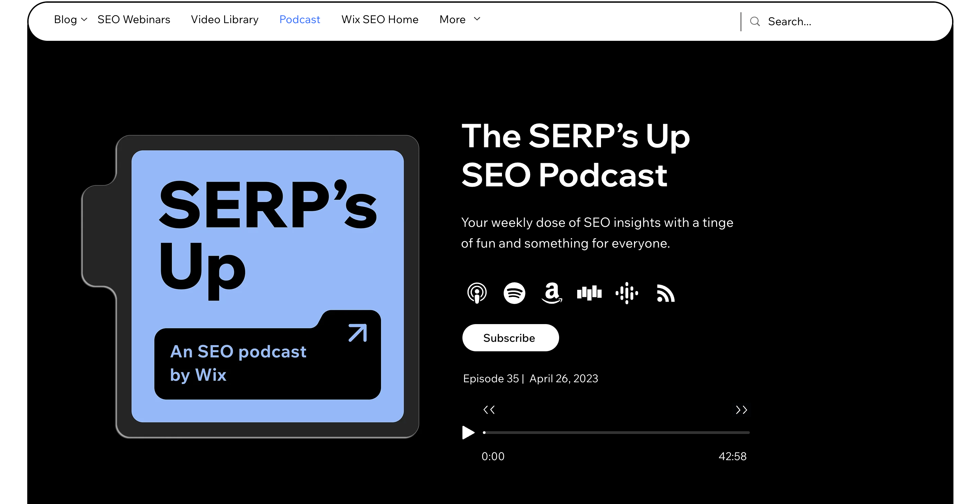Screen dimensions: 980x504
Task: Skip backward with the double chevron
Action: pos(489,410)
